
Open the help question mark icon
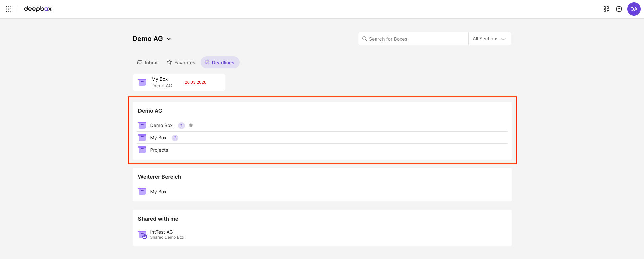tap(619, 9)
